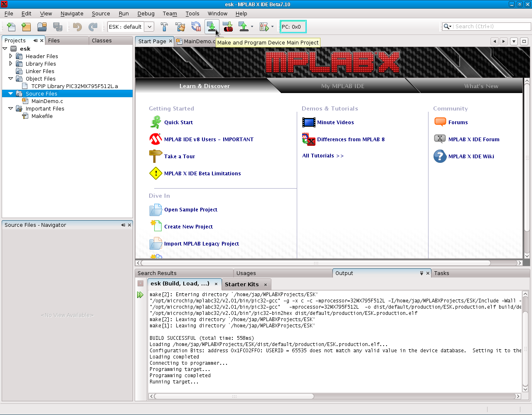This screenshot has height=415, width=532.
Task: Open the Forums community link
Action: [x=458, y=122]
